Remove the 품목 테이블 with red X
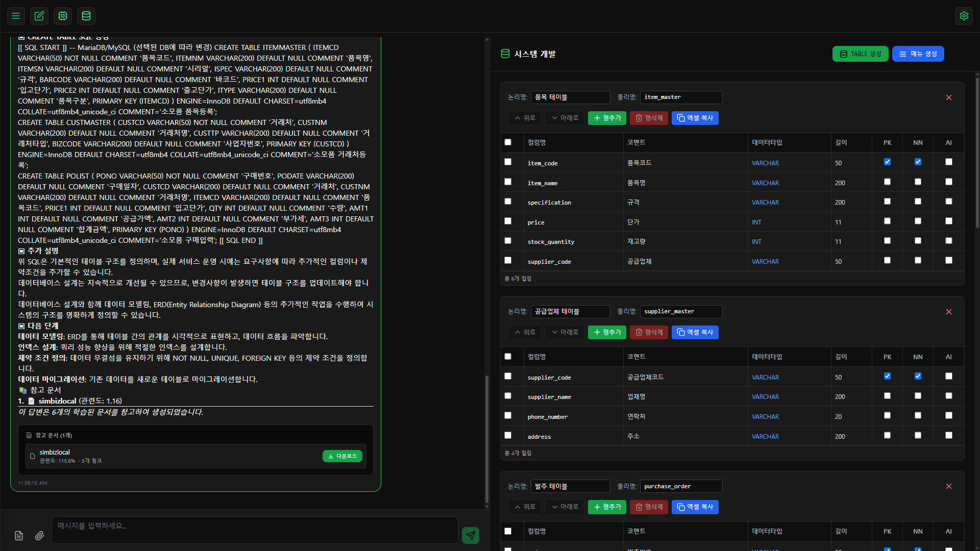The height and width of the screenshot is (551, 980). point(948,97)
